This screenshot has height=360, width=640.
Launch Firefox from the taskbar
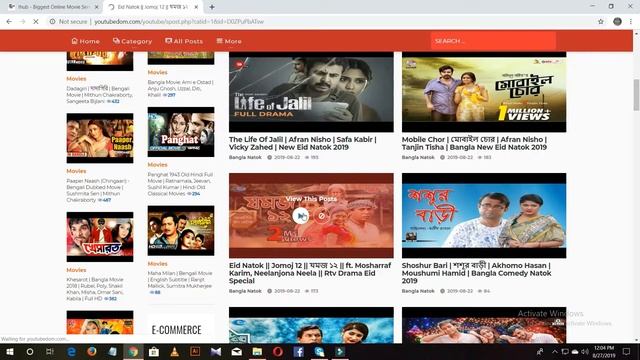[x=92, y=351]
